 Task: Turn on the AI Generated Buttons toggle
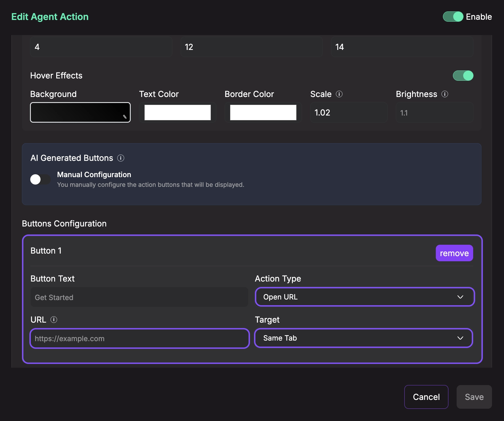pos(40,179)
